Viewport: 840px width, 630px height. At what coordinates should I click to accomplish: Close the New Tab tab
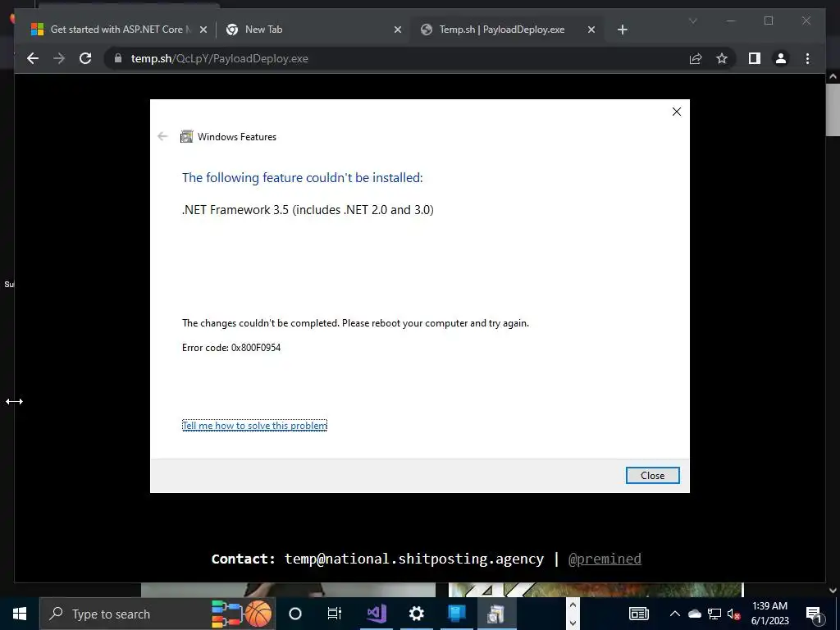[x=398, y=30]
